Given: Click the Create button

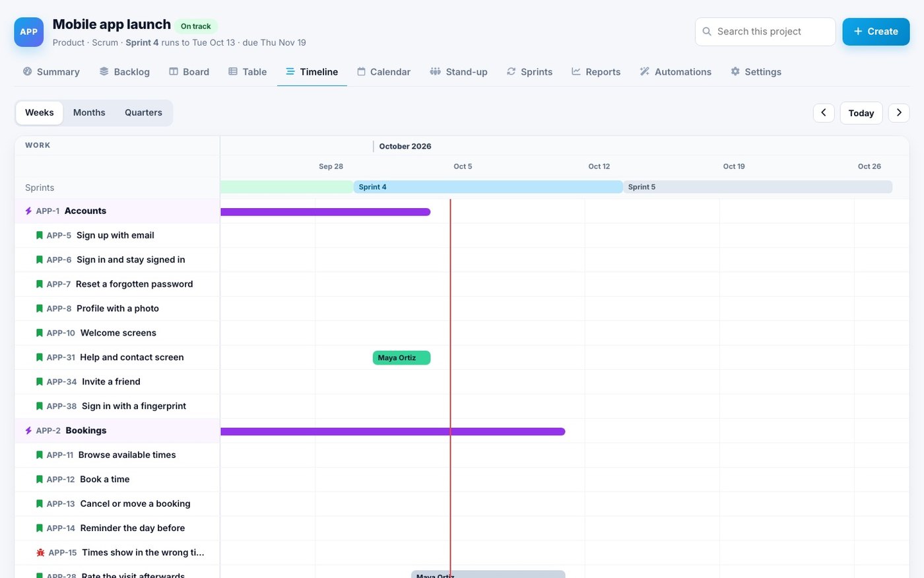Looking at the screenshot, I should [876, 32].
